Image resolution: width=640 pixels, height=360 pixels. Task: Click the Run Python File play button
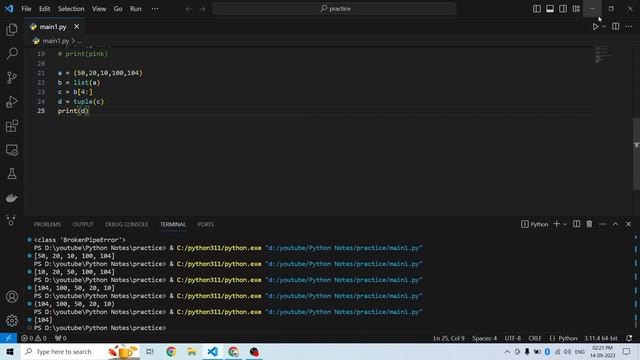point(595,27)
